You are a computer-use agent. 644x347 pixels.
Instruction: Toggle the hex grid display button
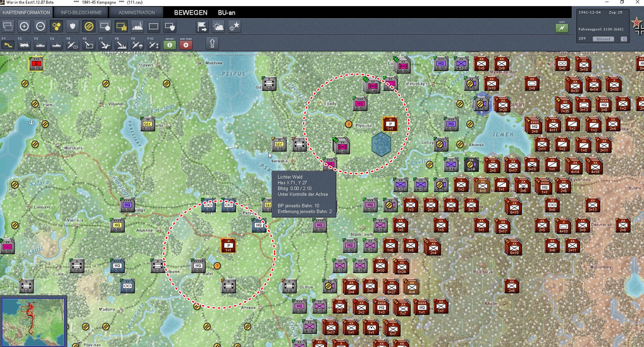pyautogui.click(x=56, y=26)
